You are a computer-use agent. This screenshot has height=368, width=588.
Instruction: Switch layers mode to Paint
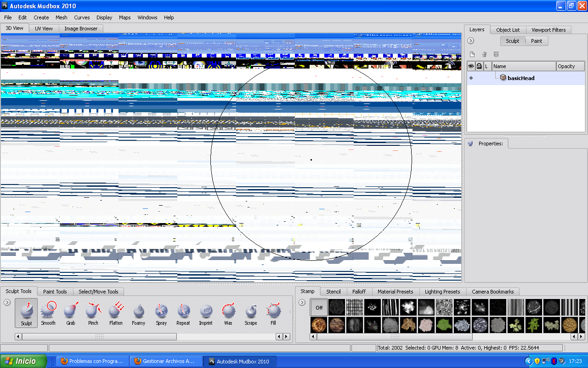point(537,41)
